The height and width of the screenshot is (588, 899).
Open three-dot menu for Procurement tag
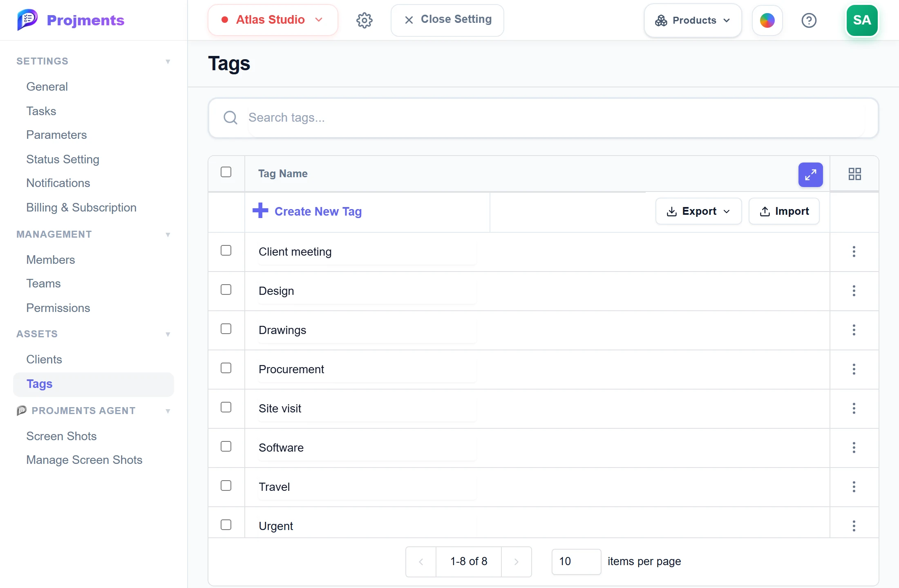coord(854,369)
